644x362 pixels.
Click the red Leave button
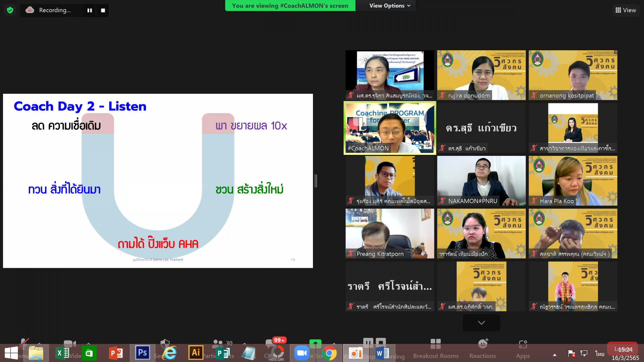pyautogui.click(x=623, y=349)
